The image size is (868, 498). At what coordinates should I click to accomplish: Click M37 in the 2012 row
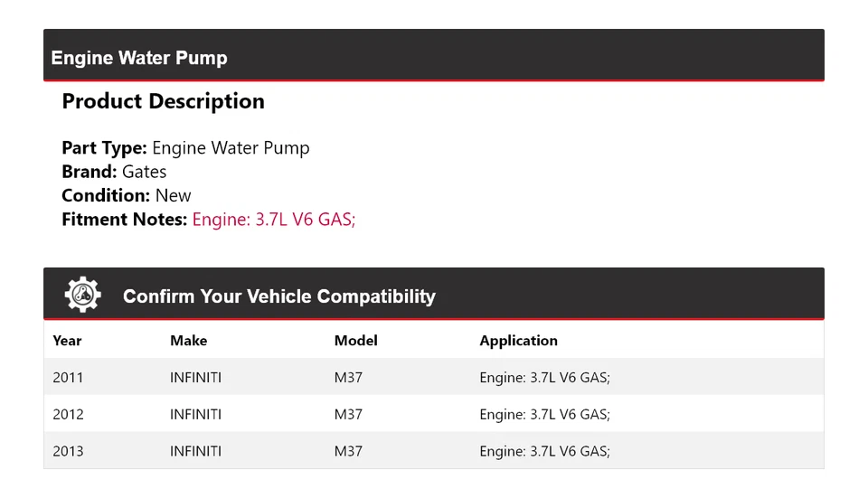point(348,415)
